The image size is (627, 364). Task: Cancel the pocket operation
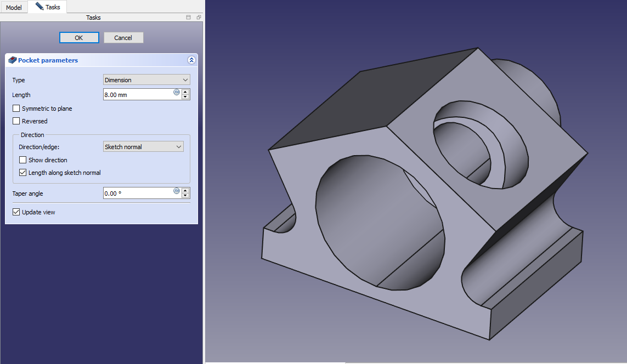(x=123, y=38)
